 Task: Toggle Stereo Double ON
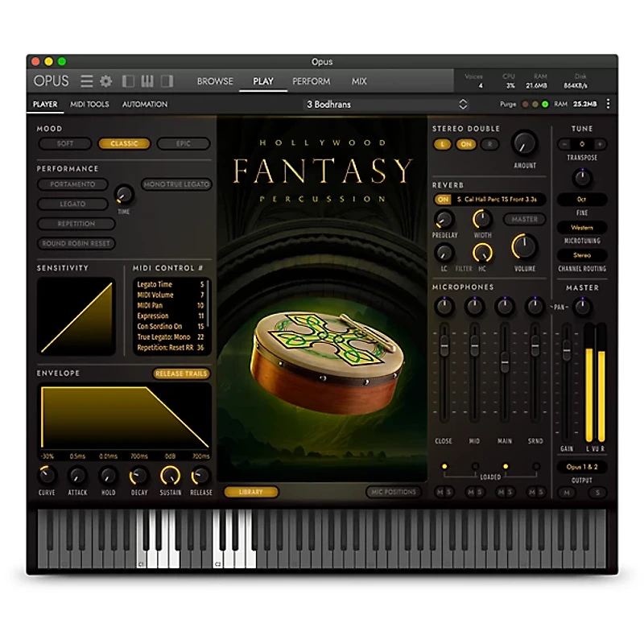[x=466, y=144]
